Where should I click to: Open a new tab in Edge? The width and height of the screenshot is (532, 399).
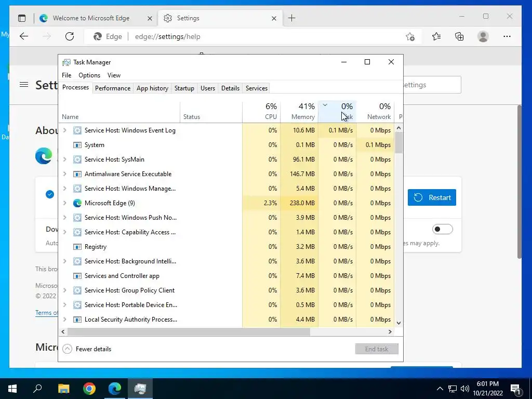[292, 18]
